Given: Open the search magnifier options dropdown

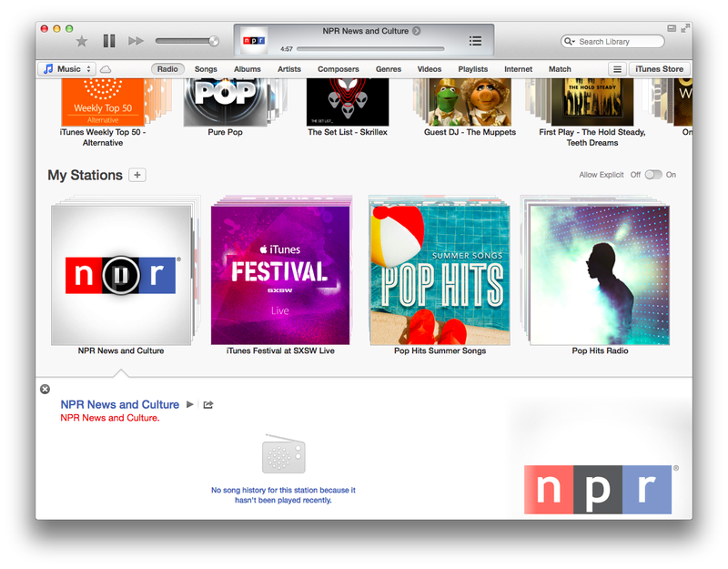Looking at the screenshot, I should 570,41.
